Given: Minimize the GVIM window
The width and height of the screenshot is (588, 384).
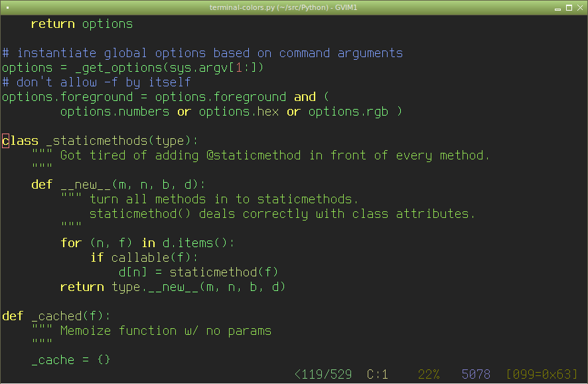Looking at the screenshot, I should (557, 8).
